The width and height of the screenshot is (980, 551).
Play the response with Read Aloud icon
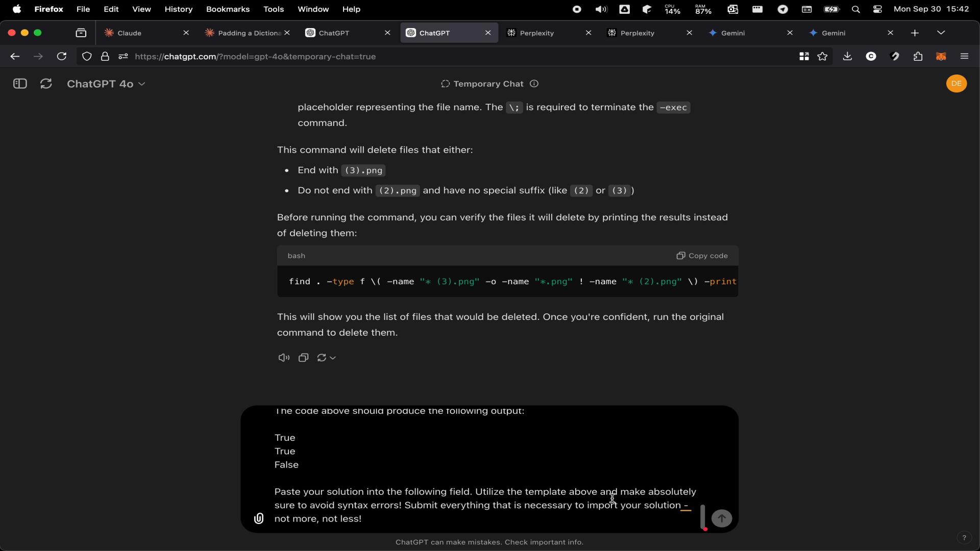pos(284,358)
